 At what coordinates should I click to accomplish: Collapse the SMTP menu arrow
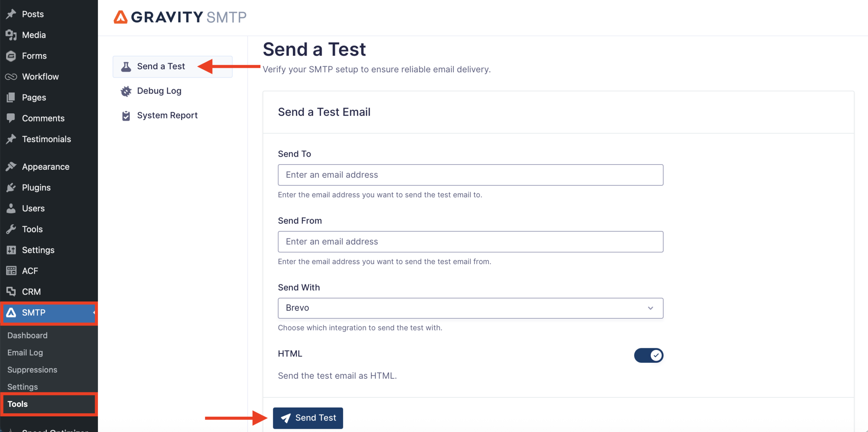pos(94,313)
